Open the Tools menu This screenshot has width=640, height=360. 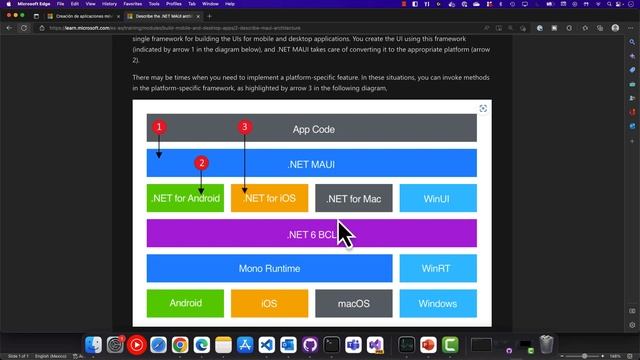154,4
